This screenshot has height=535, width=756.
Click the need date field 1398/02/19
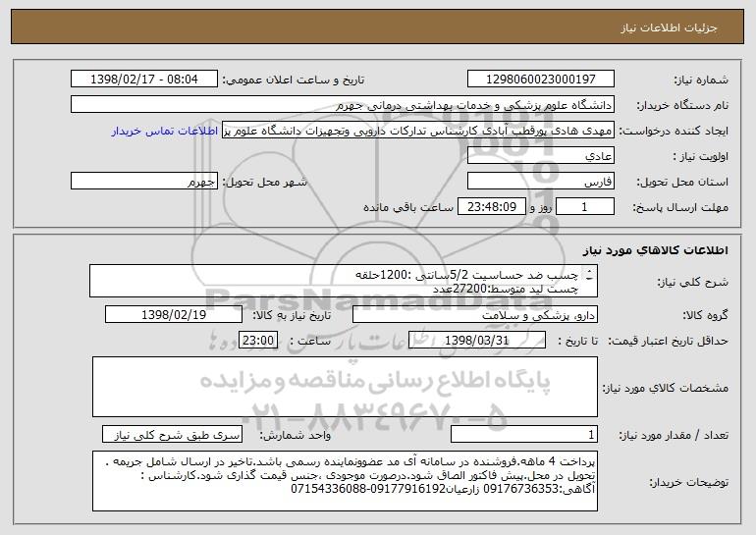[174, 315]
